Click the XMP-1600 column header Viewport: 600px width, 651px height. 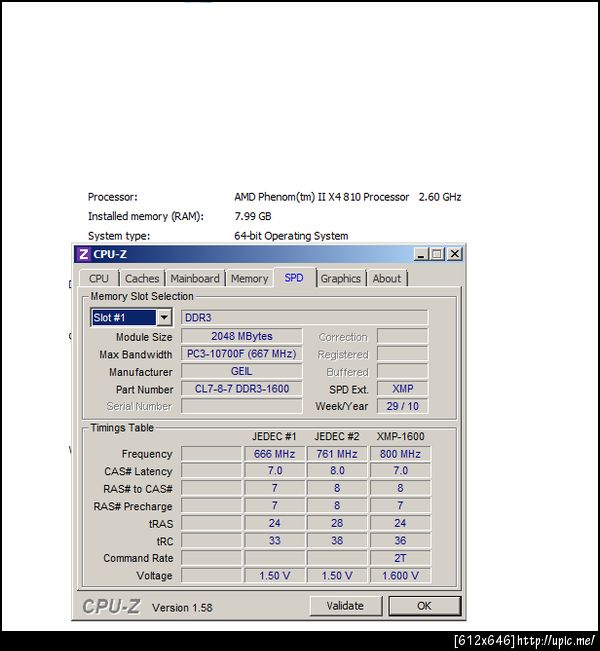coord(401,436)
